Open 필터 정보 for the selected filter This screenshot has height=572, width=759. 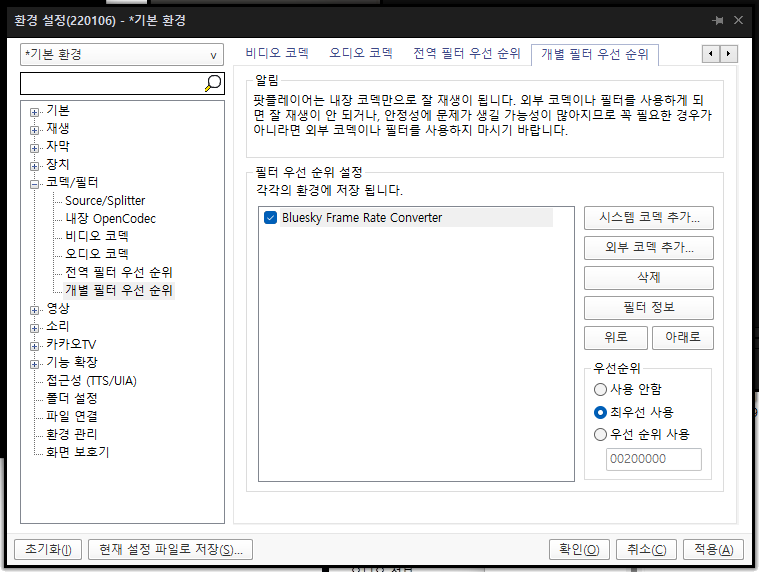point(649,308)
